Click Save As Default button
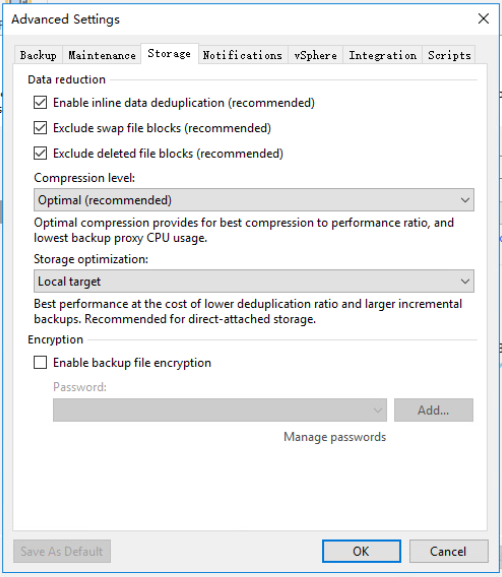This screenshot has height=577, width=502. click(62, 551)
